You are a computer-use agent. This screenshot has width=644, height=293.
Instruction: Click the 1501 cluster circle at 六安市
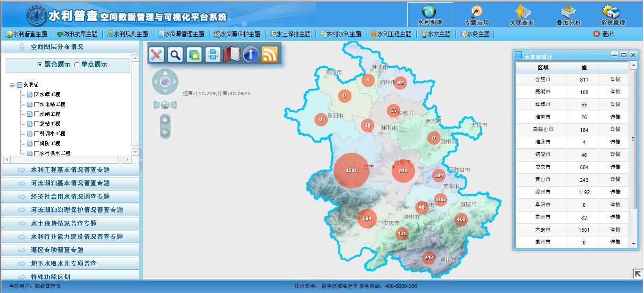point(351,170)
